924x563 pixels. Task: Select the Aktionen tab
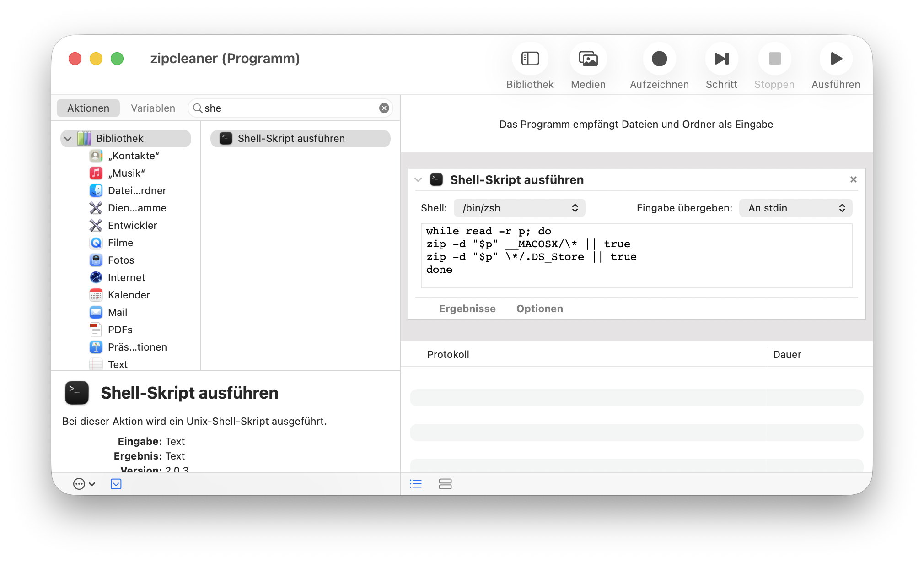point(88,108)
